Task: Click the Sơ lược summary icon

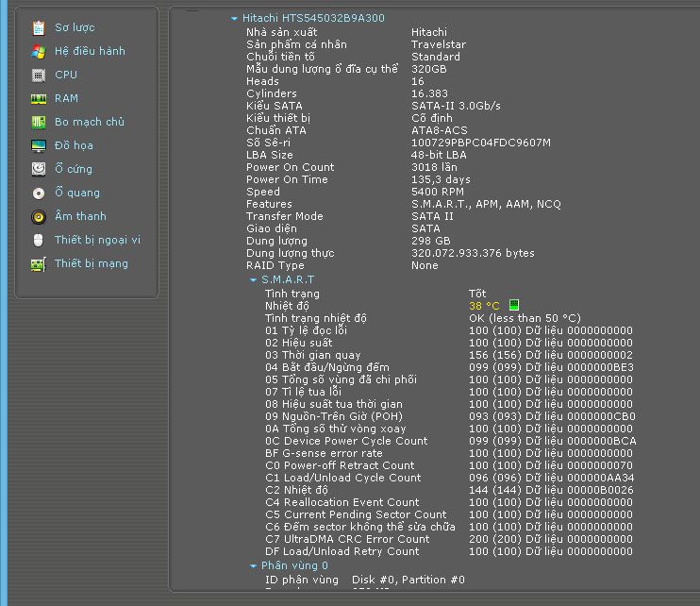Action: coord(38,27)
